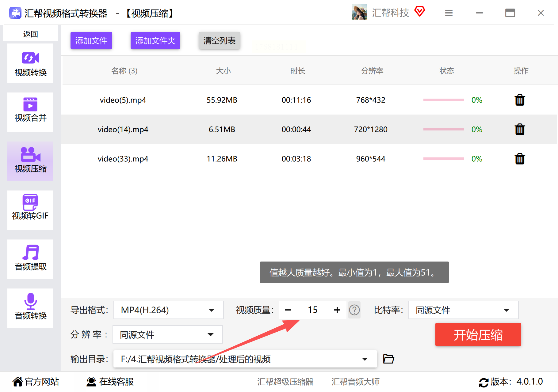This screenshot has width=558, height=392.
Task: Expand the 导出格式 MP4(H.264) dropdown
Action: click(168, 310)
